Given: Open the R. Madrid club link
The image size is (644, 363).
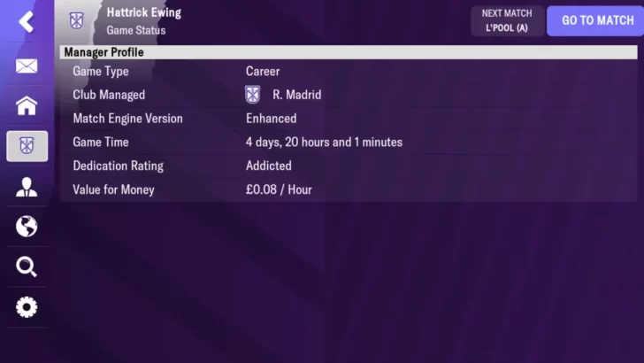Looking at the screenshot, I should (x=296, y=95).
